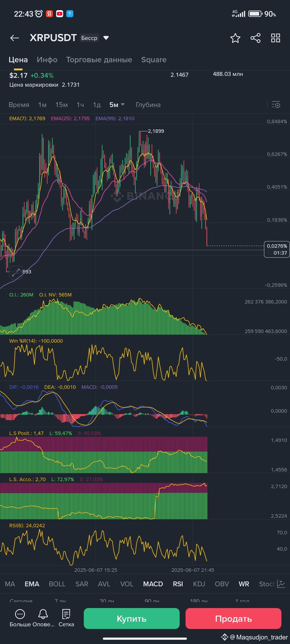Screen dimensions: 290x644
Task: Tap the current price 0,0276% tag
Action: pos(277,249)
